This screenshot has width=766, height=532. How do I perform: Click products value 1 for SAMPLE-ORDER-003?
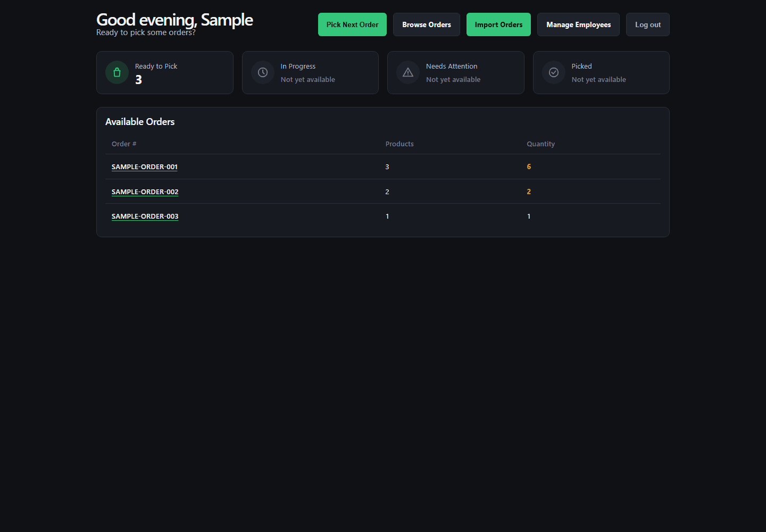click(387, 216)
